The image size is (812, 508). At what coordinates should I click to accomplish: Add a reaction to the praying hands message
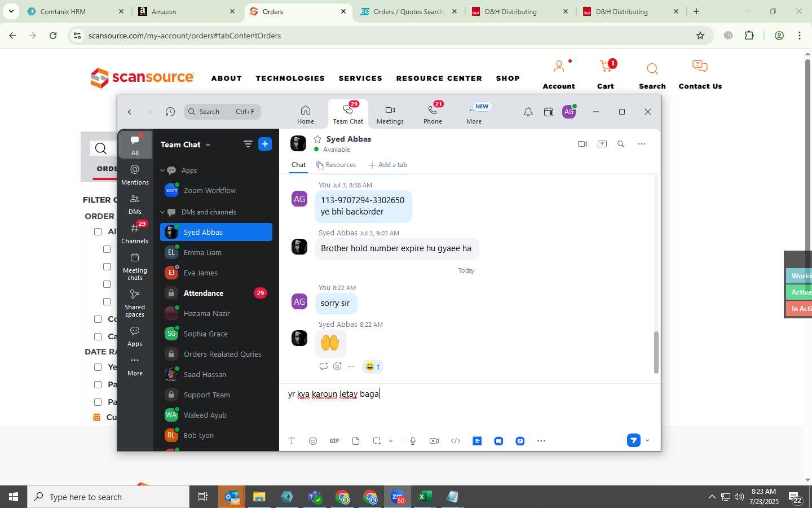tap(337, 366)
